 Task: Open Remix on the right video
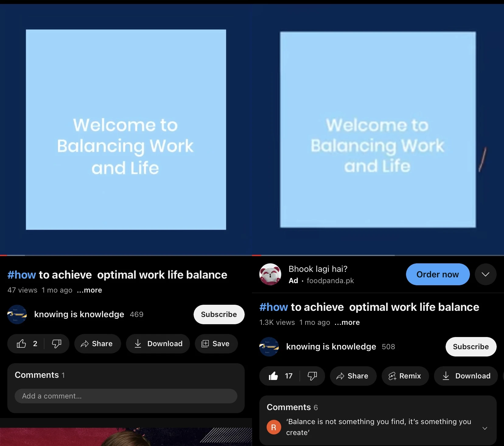click(x=405, y=376)
